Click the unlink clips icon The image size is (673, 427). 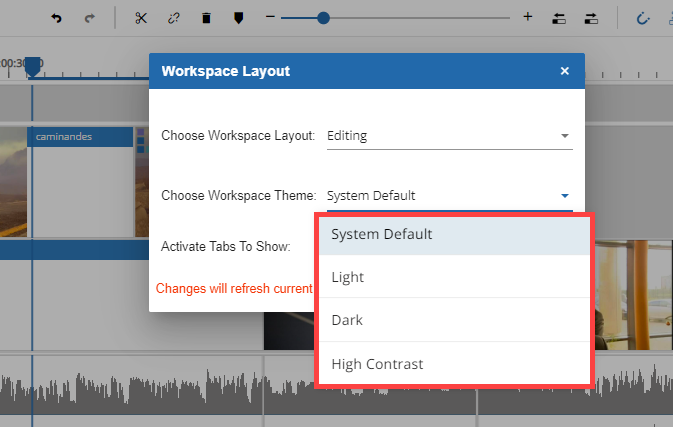click(173, 18)
